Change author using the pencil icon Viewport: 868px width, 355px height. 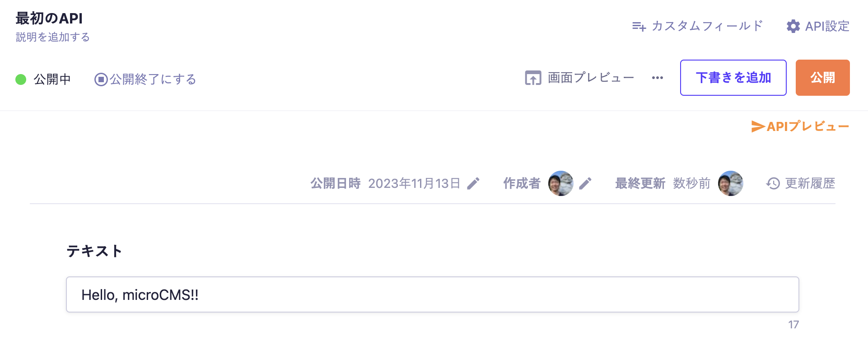(586, 183)
